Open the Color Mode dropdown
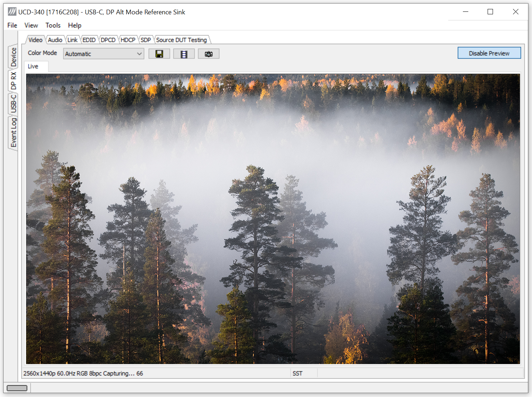532x397 pixels. pos(104,54)
